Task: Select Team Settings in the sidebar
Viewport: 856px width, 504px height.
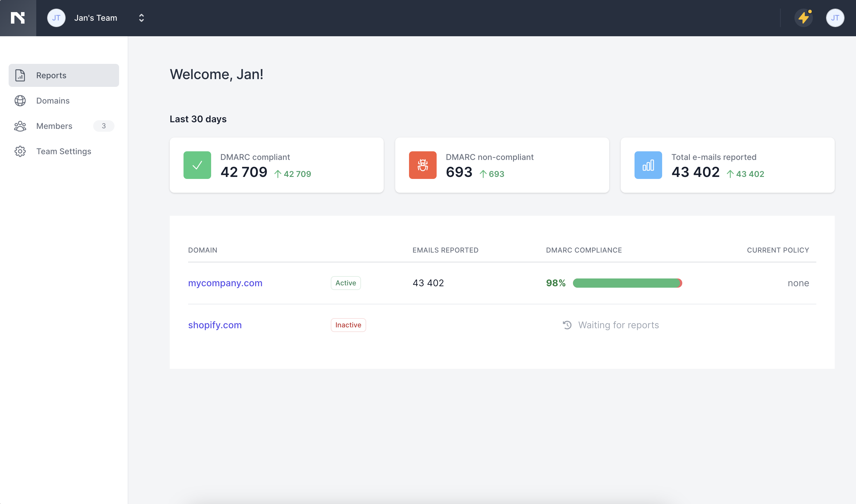Action: [64, 152]
